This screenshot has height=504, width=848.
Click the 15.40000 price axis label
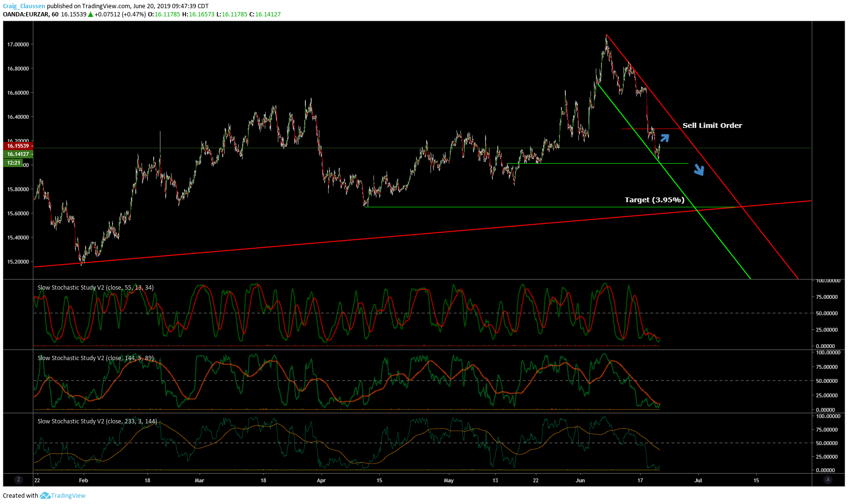(18, 238)
